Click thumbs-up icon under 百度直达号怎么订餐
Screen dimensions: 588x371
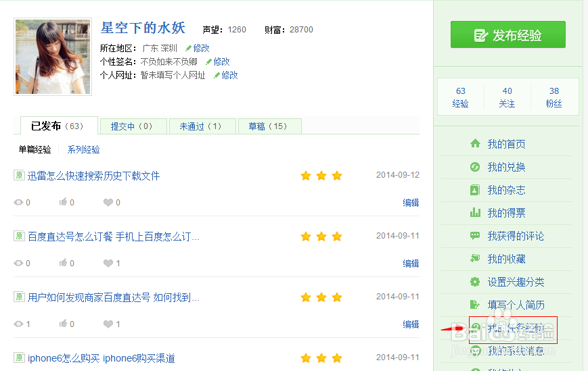(63, 262)
